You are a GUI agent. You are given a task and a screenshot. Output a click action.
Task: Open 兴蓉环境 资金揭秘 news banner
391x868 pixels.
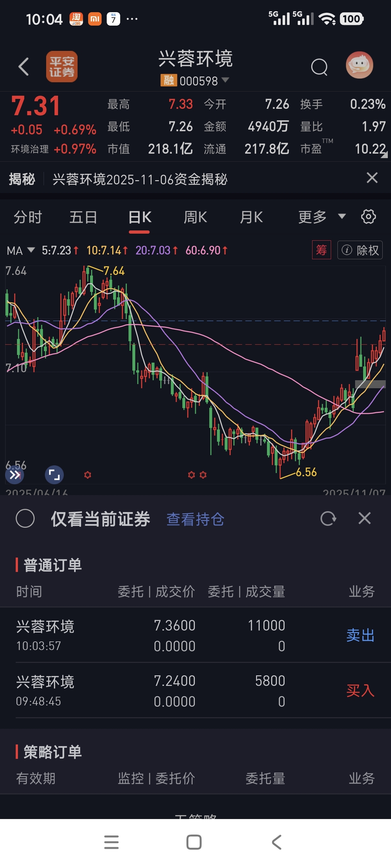click(140, 179)
